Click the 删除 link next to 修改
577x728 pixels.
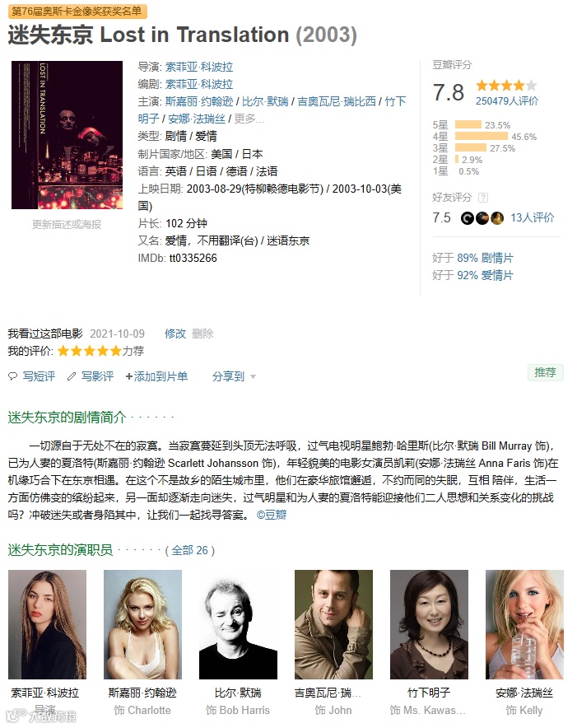(x=202, y=334)
